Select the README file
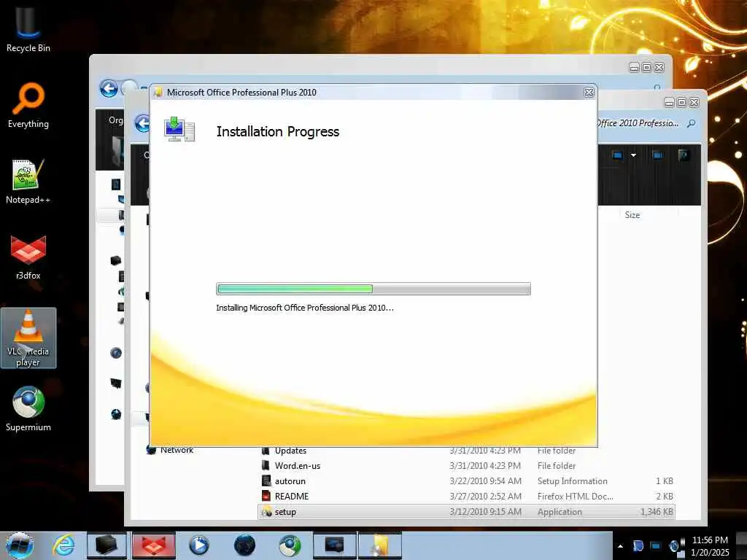 [466, 496]
